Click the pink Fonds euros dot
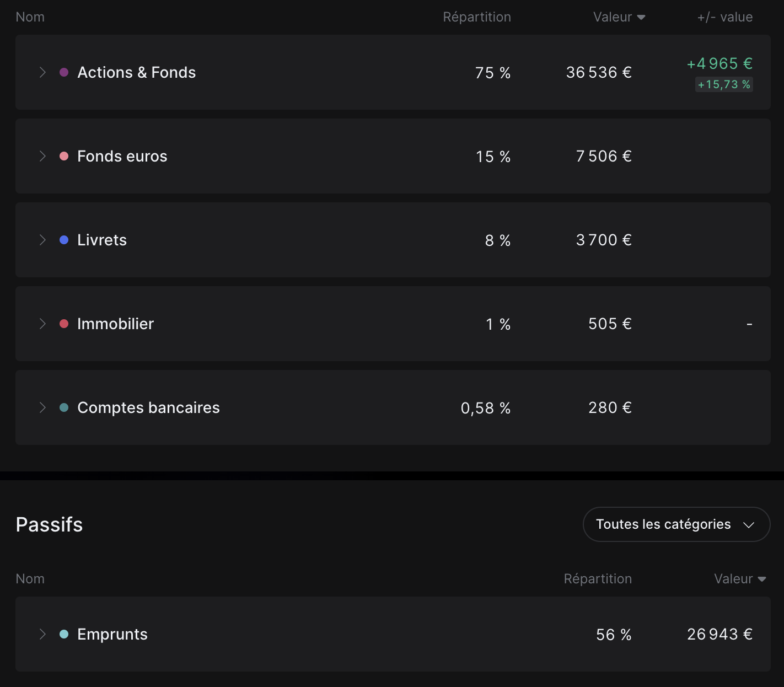 coord(64,156)
